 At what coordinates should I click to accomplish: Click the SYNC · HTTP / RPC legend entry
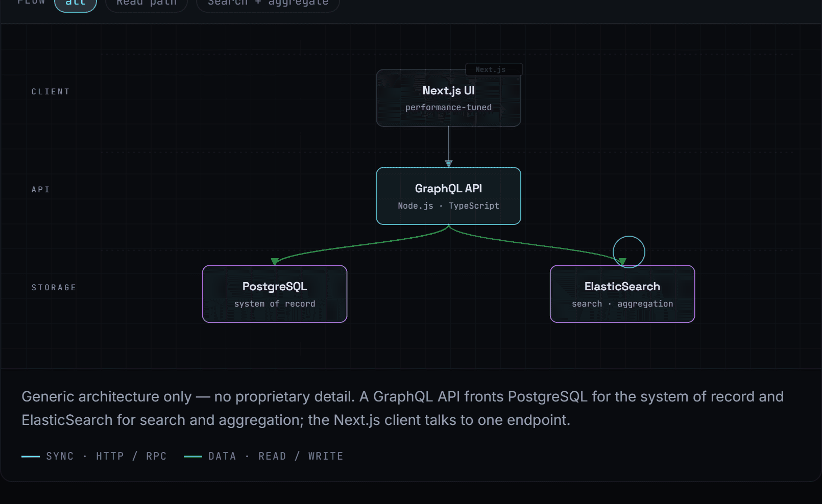point(94,456)
